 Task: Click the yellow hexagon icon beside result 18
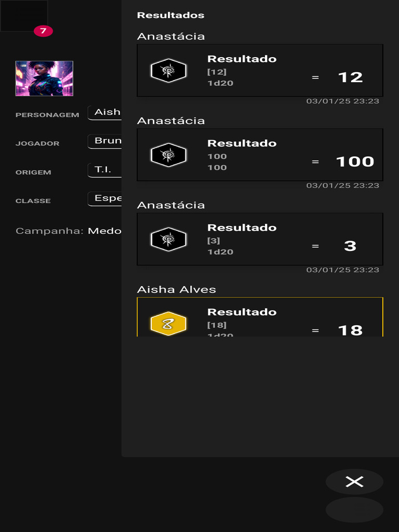(x=168, y=324)
